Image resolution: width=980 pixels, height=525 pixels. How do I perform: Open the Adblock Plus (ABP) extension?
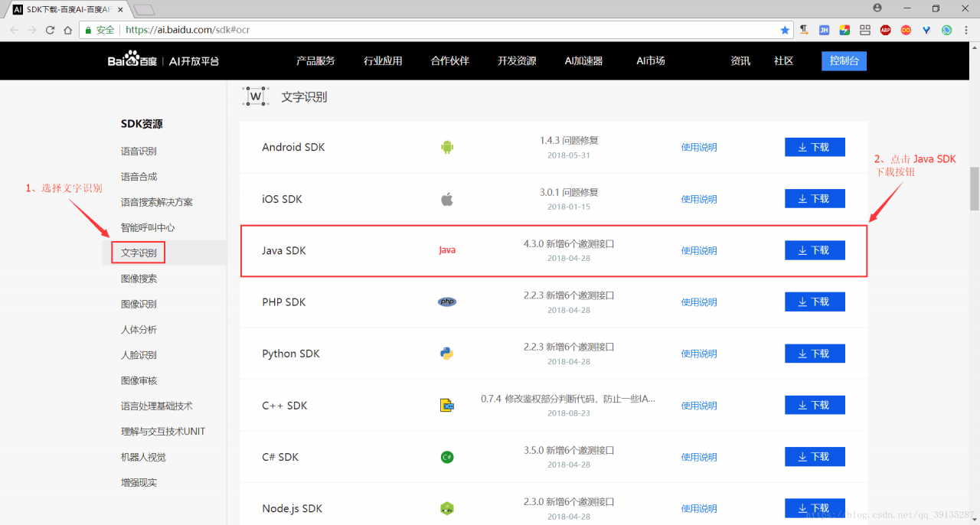885,30
